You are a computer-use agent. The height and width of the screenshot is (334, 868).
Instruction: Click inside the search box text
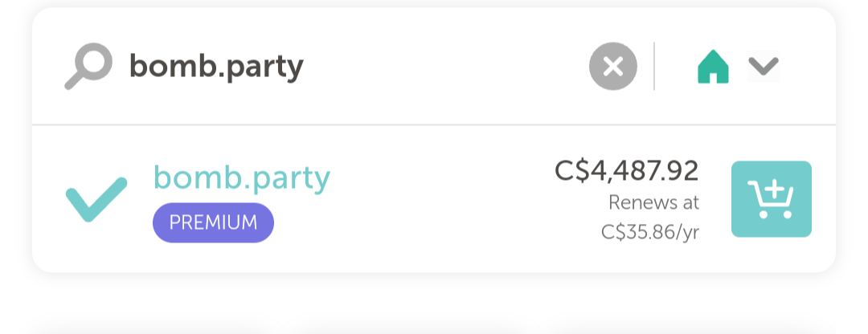click(216, 67)
